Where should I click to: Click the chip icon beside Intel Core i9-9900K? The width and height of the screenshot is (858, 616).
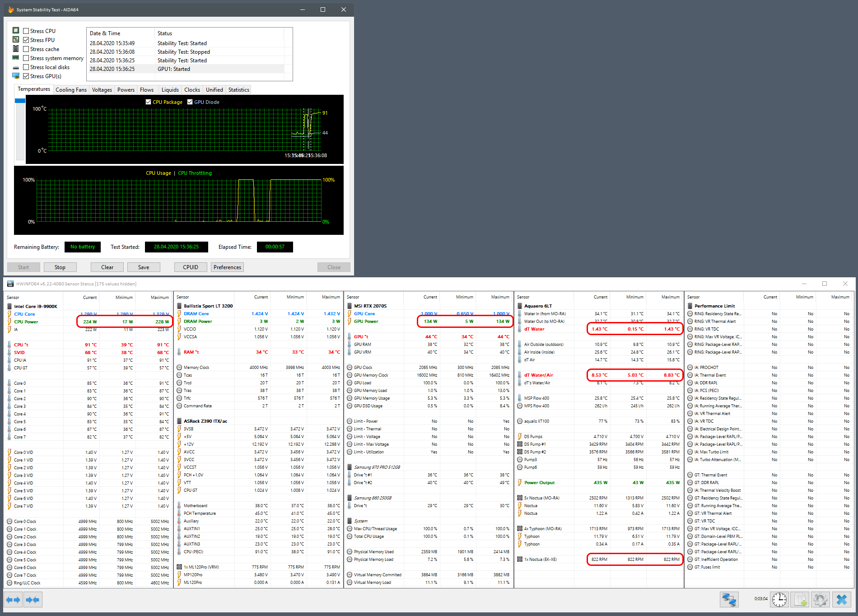9,306
